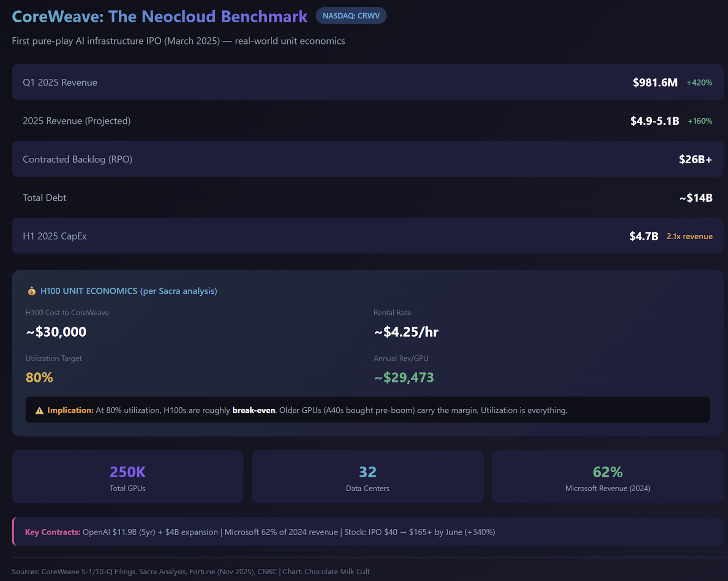Click the NASDAQ: CRWV badge
Image resolution: width=728 pixels, height=581 pixels.
pos(351,16)
